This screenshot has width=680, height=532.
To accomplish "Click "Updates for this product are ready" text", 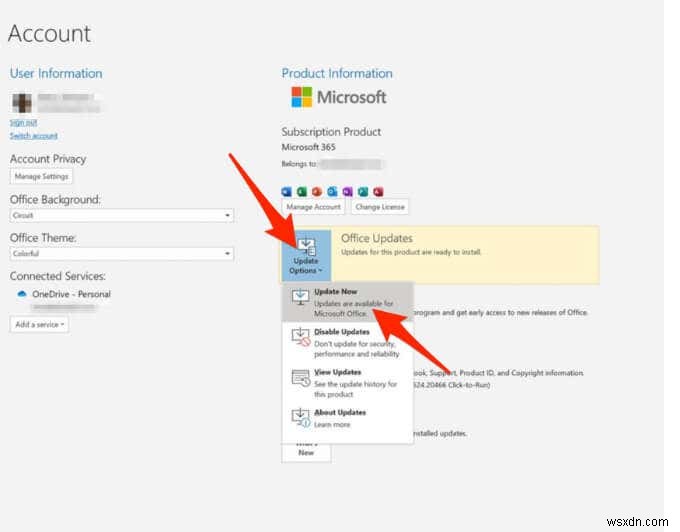I will (411, 252).
